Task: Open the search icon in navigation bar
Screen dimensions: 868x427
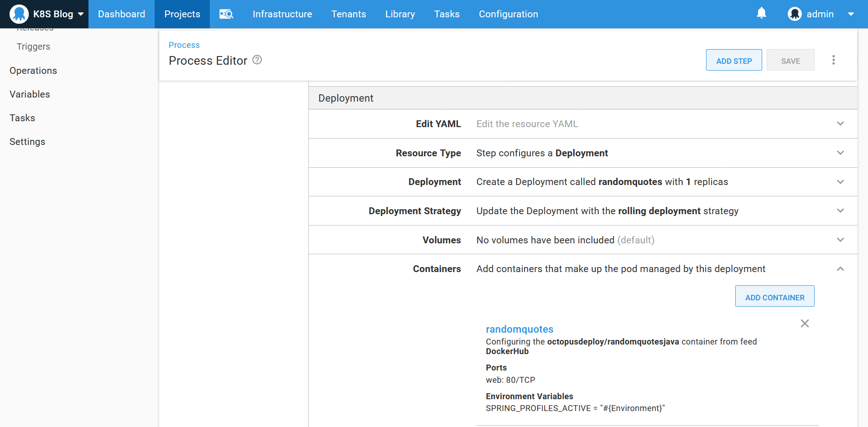Action: (226, 14)
